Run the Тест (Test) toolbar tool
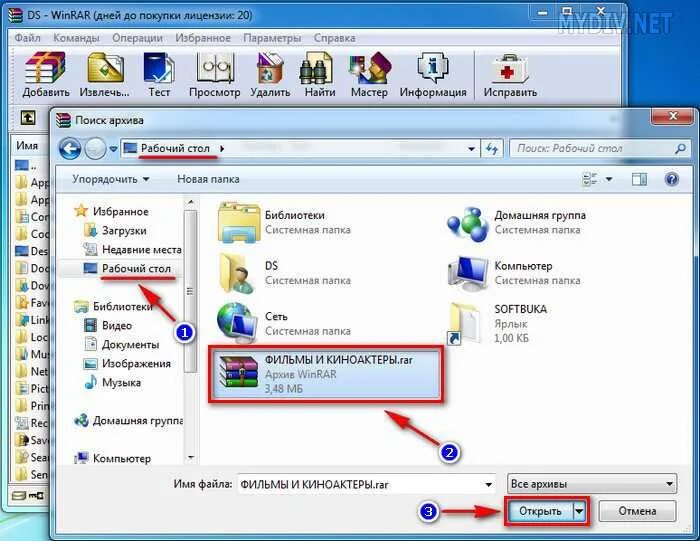700x541 pixels. tap(159, 74)
